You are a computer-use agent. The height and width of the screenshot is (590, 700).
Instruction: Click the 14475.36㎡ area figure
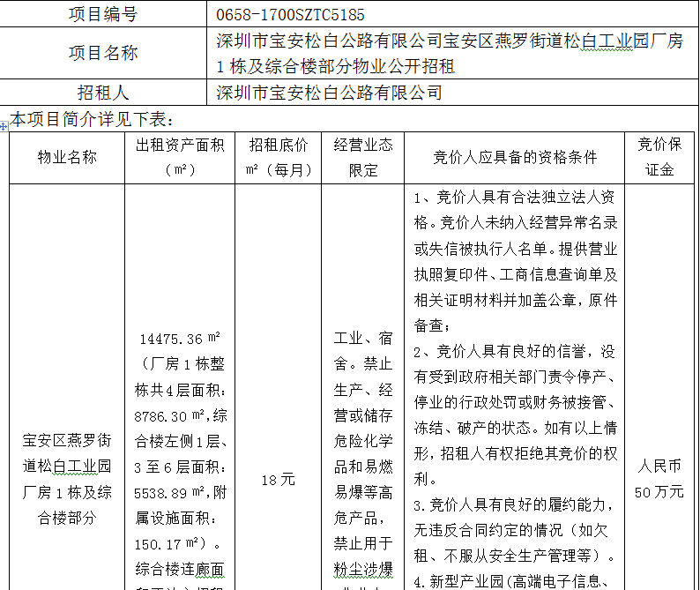pos(180,339)
